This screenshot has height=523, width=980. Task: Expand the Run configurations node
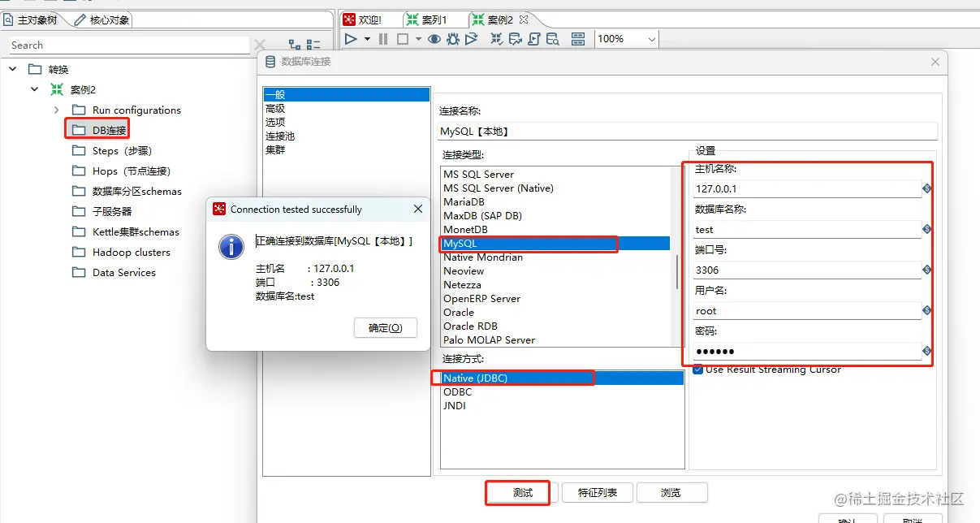click(56, 110)
